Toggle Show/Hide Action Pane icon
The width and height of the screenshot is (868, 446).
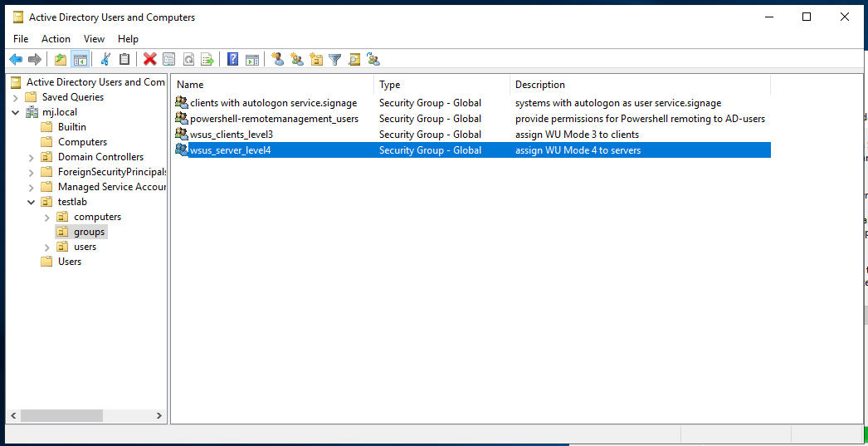point(252,59)
